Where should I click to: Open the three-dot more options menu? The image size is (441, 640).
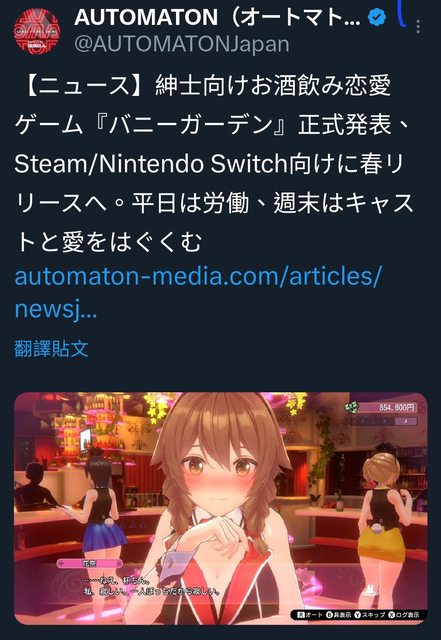[x=418, y=27]
